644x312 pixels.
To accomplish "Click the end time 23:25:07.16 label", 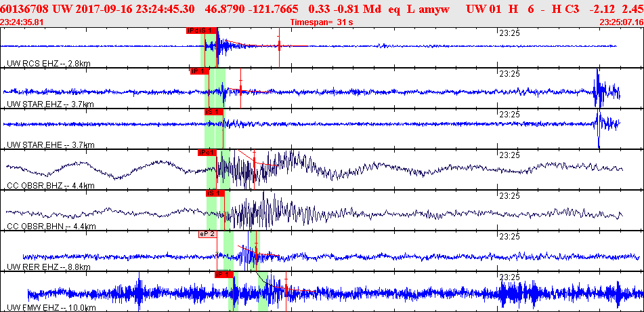I will (622, 22).
